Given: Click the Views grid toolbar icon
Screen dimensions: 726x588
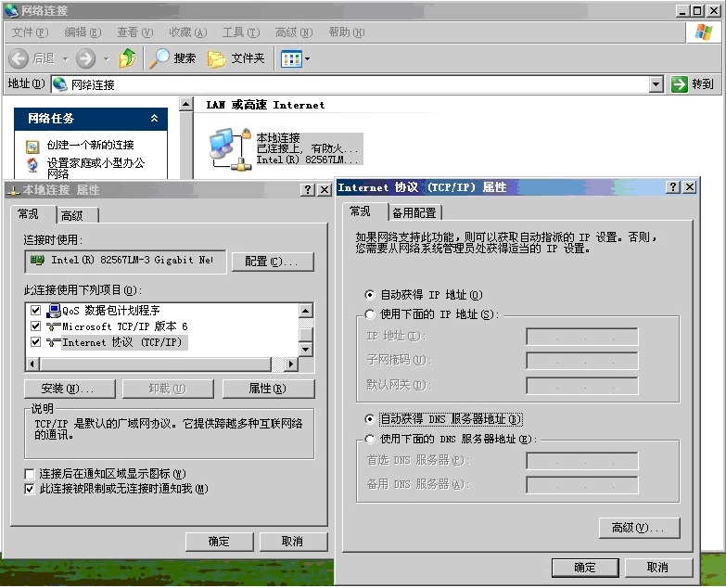Looking at the screenshot, I should coord(291,58).
